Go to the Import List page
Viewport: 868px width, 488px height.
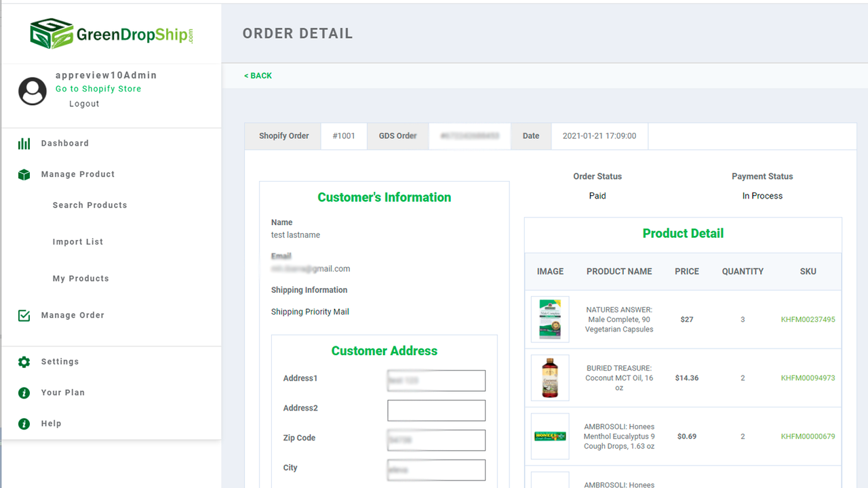pyautogui.click(x=78, y=242)
